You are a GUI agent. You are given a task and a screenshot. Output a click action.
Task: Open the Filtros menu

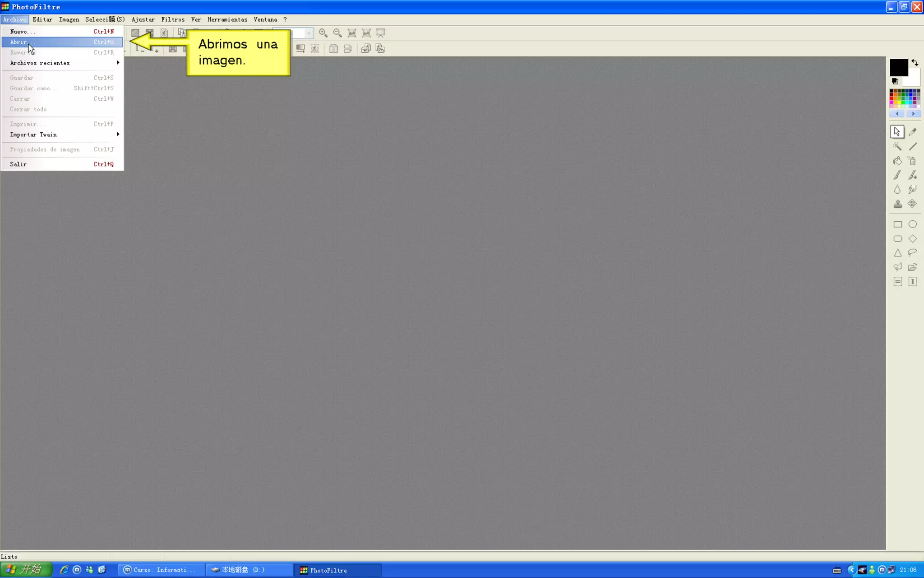click(173, 19)
